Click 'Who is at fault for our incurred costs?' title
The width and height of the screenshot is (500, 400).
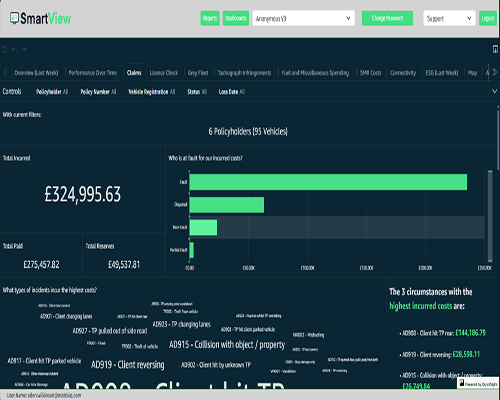[205, 158]
